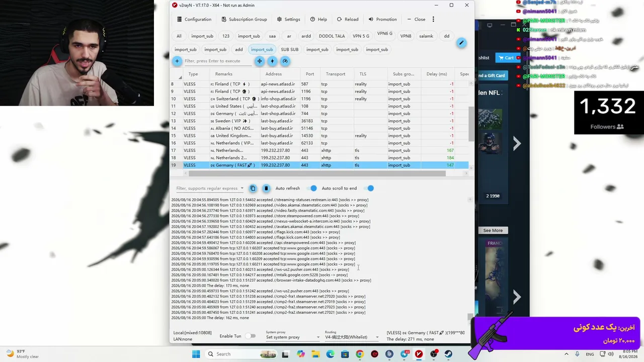
Task: Select the All subscription tab
Action: [179, 36]
